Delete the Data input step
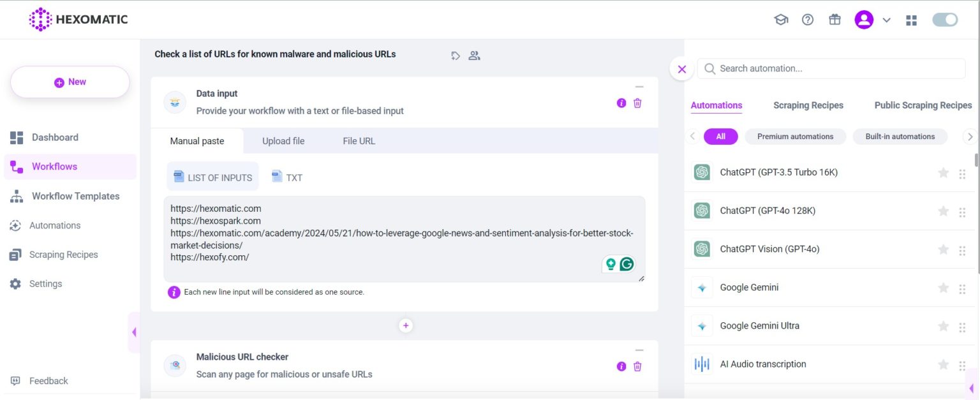This screenshot has width=980, height=400. click(637, 103)
